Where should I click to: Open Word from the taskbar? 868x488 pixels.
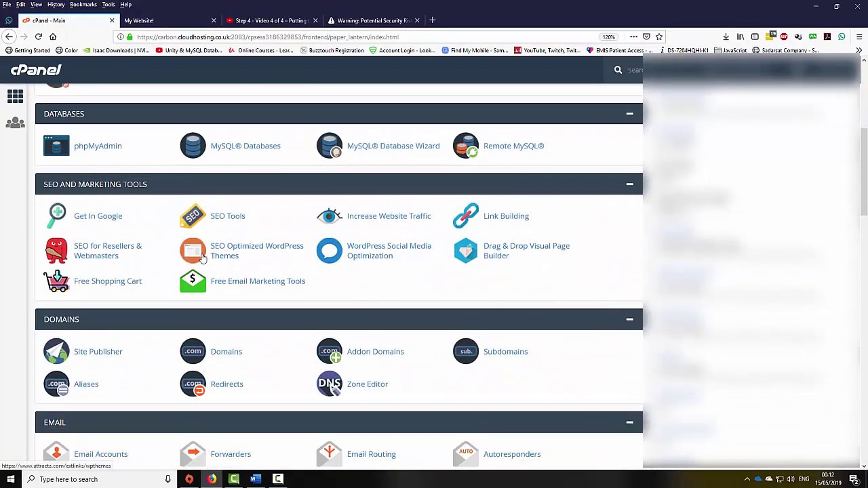pos(256,479)
